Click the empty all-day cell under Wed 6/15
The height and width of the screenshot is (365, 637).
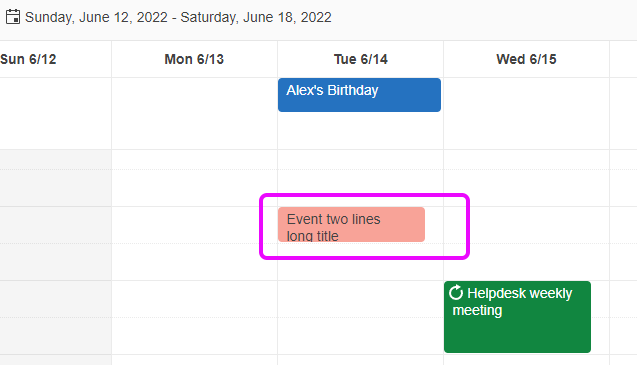[526, 113]
